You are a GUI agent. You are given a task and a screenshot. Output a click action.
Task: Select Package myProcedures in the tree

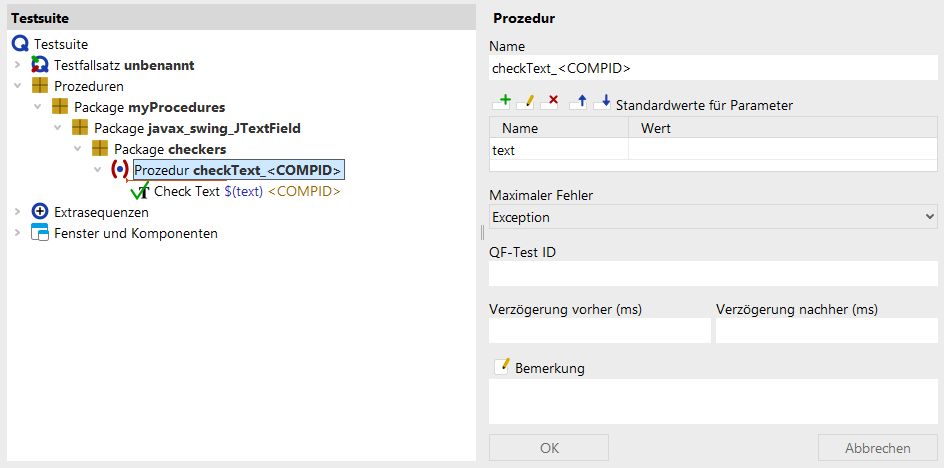[x=149, y=107]
